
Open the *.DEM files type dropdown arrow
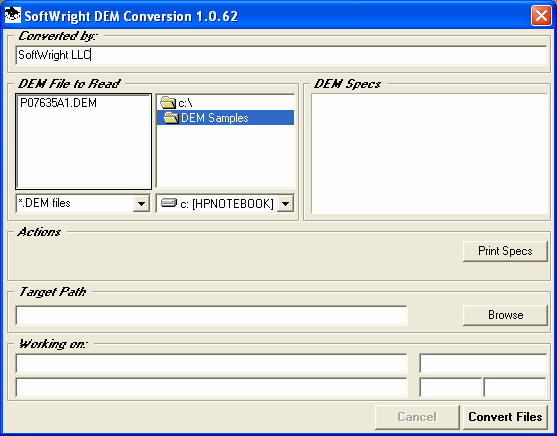tap(141, 204)
